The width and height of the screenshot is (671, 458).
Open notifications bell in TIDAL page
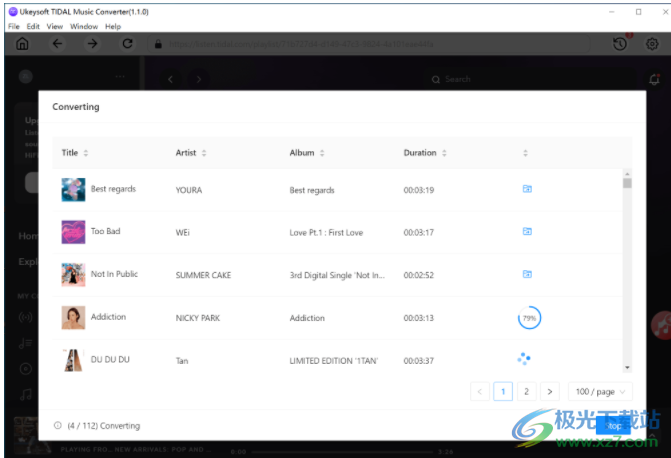pyautogui.click(x=654, y=79)
